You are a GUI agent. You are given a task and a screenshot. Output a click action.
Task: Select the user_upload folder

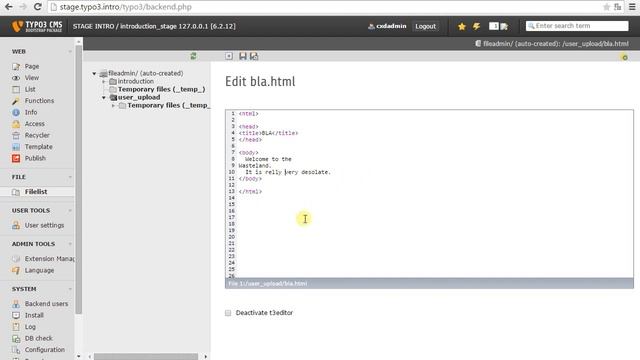(139, 97)
